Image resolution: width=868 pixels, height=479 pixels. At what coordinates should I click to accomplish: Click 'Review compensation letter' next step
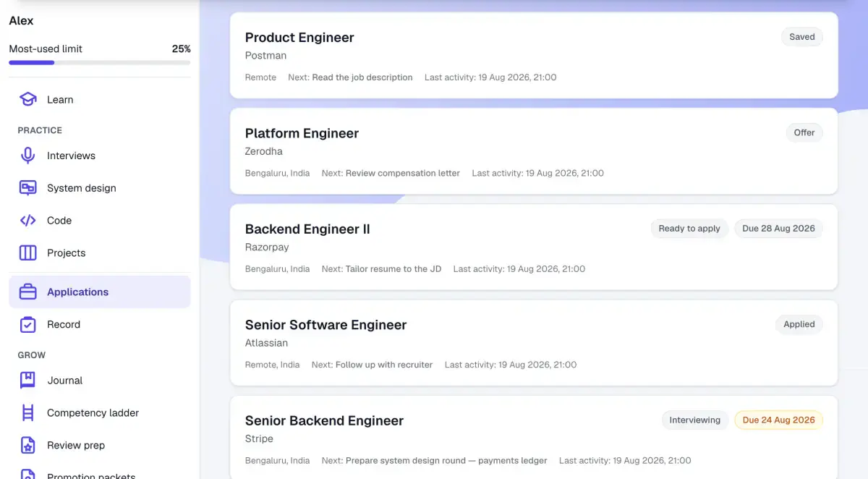click(x=403, y=174)
